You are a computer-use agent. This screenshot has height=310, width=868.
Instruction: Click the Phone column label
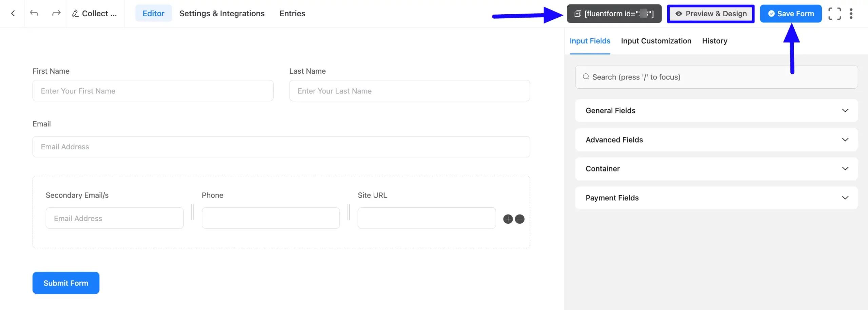tap(212, 195)
